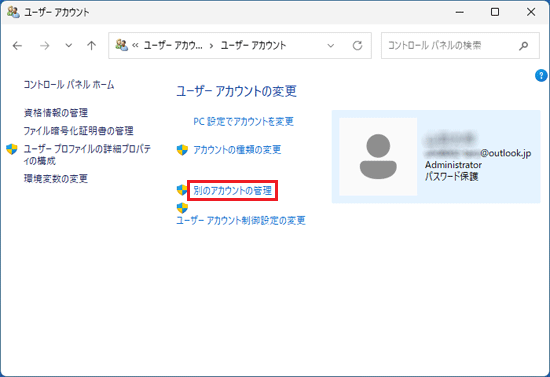
Task: Click shield icon beside 別のアカウントの管理
Action: click(182, 190)
